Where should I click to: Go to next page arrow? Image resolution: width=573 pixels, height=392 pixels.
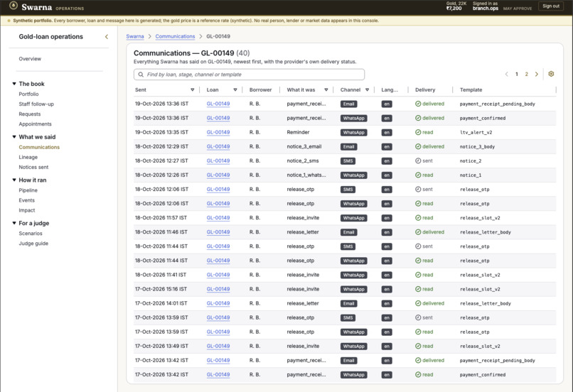(x=537, y=74)
